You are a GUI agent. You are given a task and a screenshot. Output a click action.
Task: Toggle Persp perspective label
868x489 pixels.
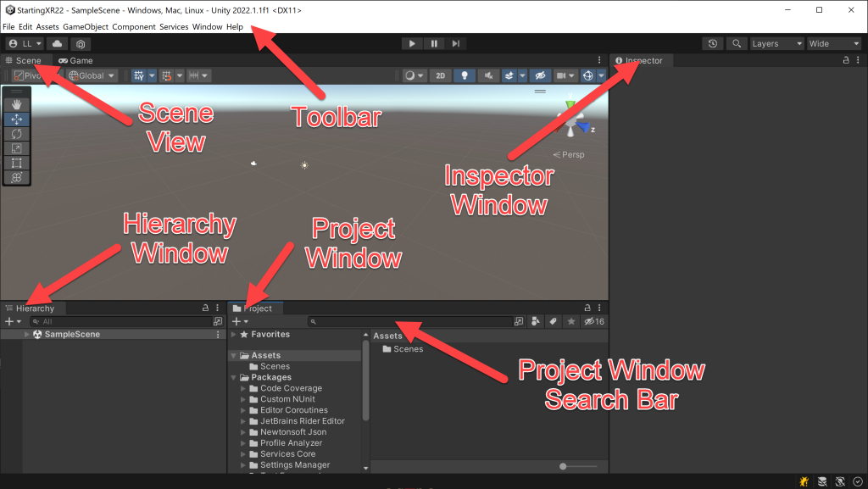569,155
